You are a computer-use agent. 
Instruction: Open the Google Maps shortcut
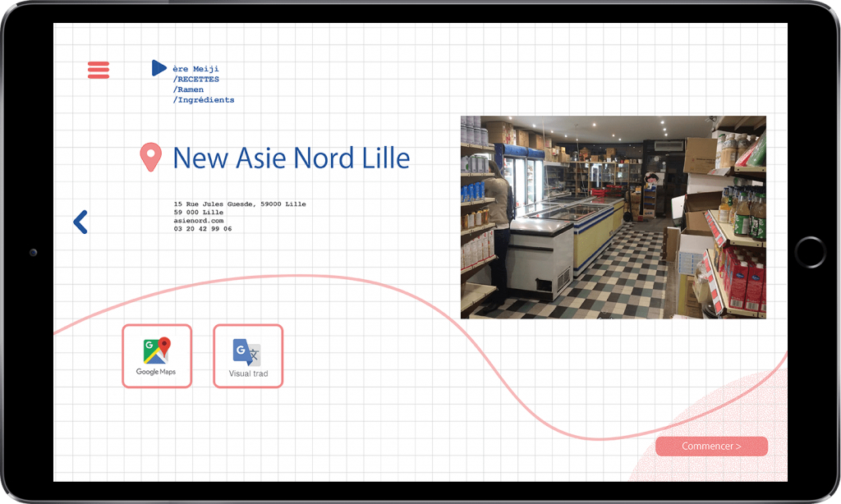[157, 356]
